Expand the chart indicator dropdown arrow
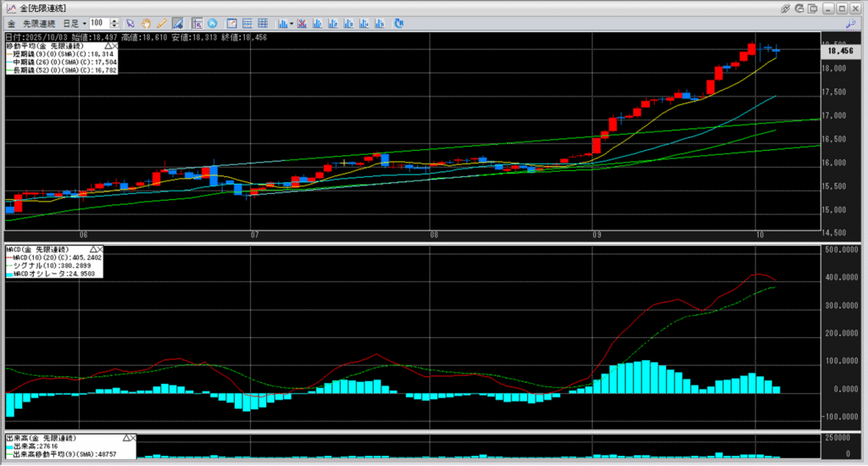This screenshot has height=466, width=868. click(x=290, y=23)
